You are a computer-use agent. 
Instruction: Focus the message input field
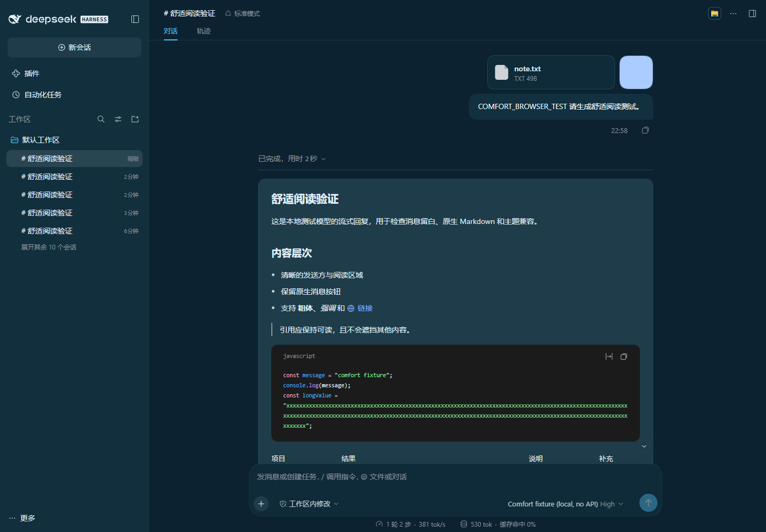[455, 477]
